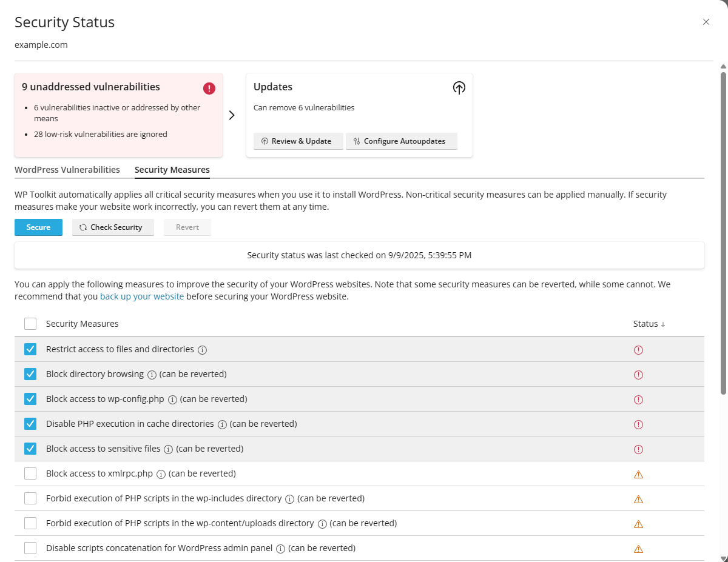
Task: Click the dialog's vertical scrollbar thumb
Action: pyautogui.click(x=723, y=233)
